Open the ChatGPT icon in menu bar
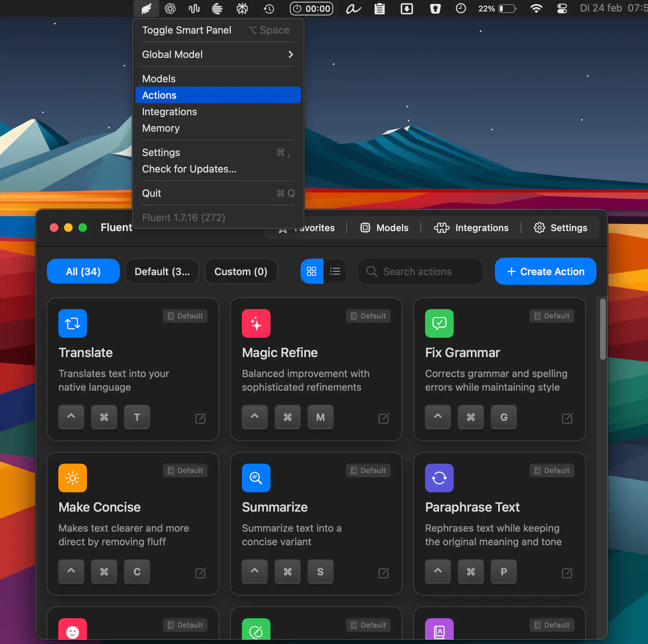The width and height of the screenshot is (648, 644). pyautogui.click(x=170, y=9)
